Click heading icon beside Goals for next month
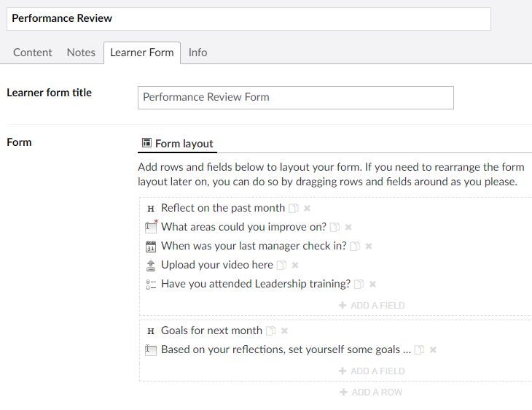The width and height of the screenshot is (532, 410). [151, 331]
